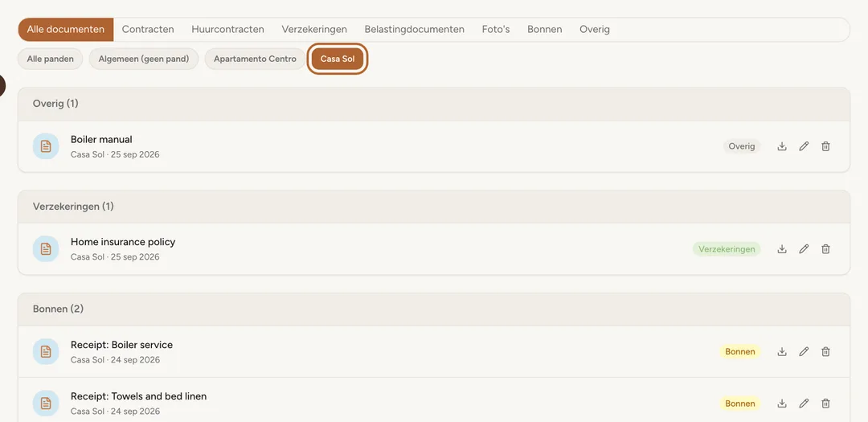Click the Receipt: Boiler service file icon
Screen dimensions: 868x422
(x=46, y=352)
